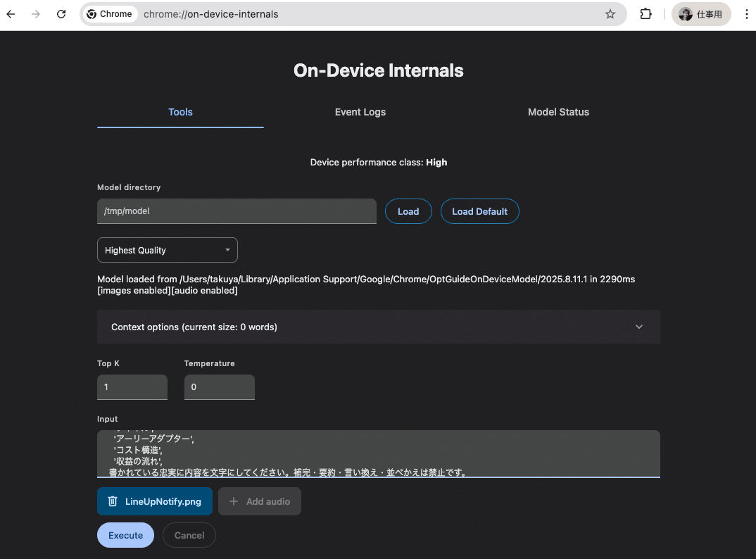Focus the Model directory field

(237, 211)
